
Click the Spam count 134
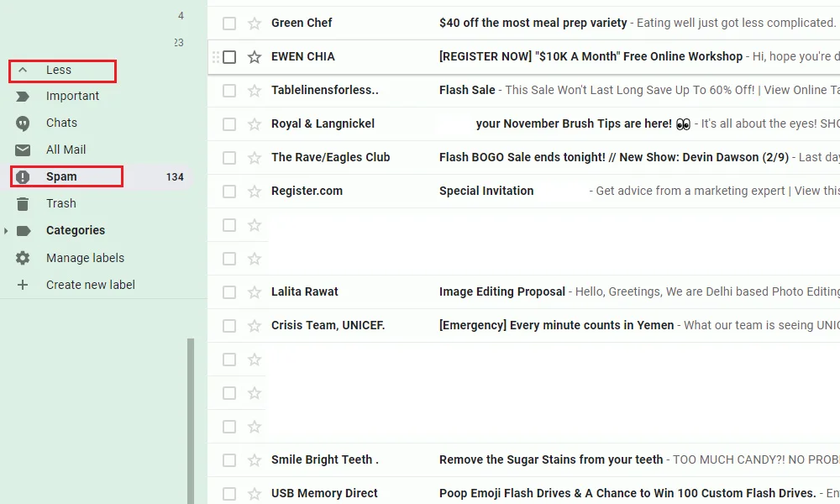(x=175, y=177)
